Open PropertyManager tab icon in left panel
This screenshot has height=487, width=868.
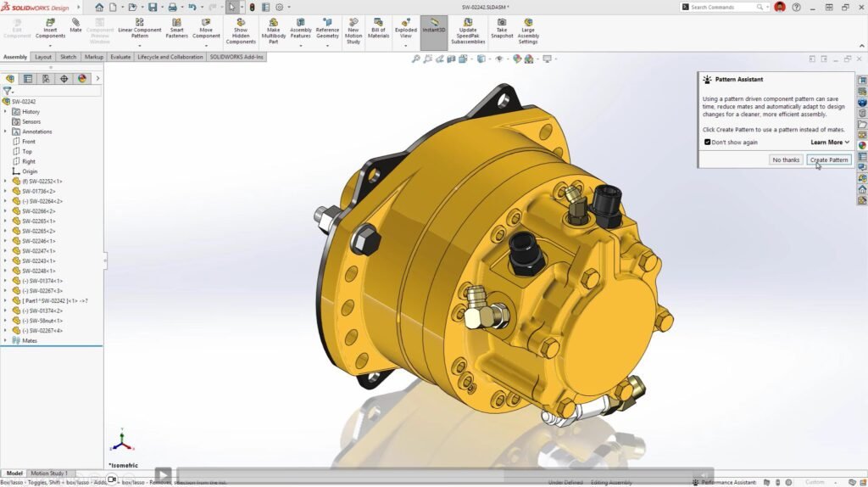[x=28, y=79]
